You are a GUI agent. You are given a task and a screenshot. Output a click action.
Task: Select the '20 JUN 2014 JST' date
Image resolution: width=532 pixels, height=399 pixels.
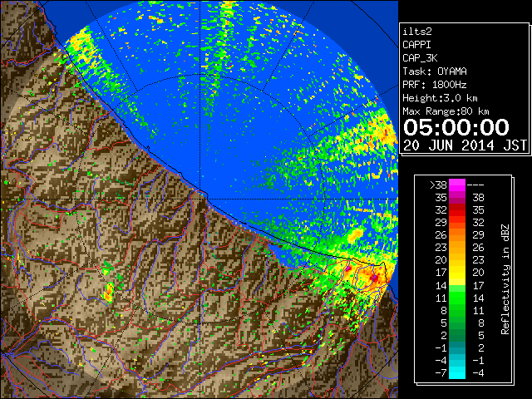pos(465,145)
